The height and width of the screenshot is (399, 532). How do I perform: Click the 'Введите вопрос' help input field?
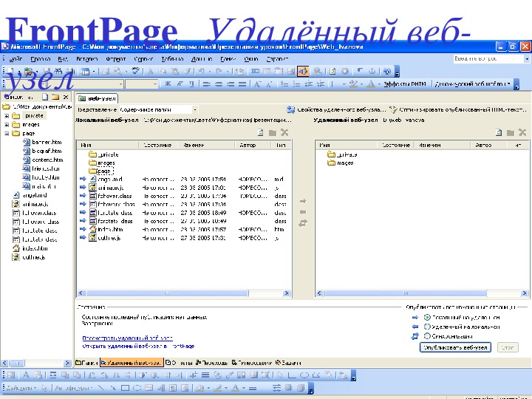click(488, 58)
